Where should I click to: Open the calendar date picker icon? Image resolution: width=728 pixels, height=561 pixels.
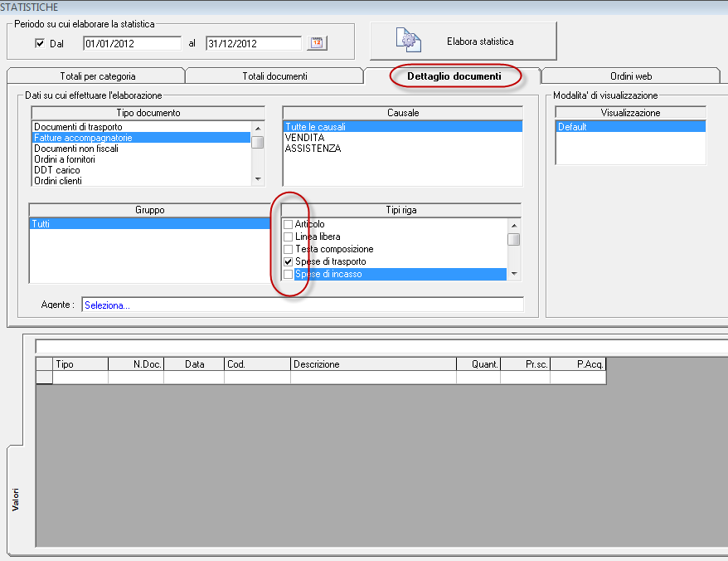pos(317,43)
